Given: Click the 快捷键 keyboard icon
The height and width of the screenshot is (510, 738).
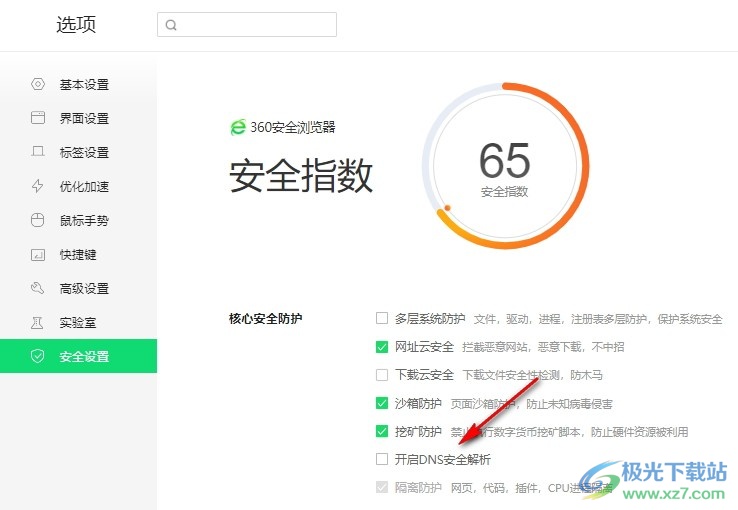Looking at the screenshot, I should (38, 255).
